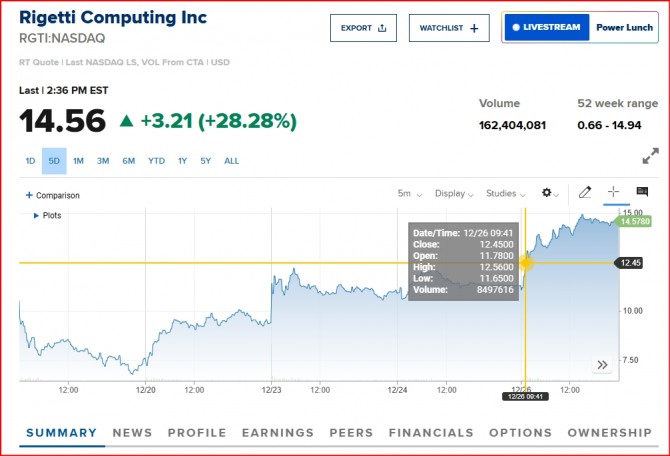Open the Studies dropdown

505,194
